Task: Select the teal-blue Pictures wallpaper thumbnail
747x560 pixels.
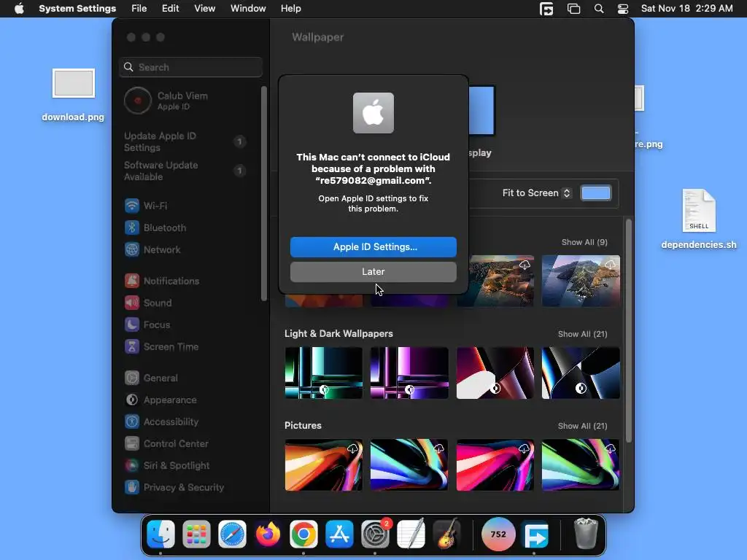Action: (409, 464)
